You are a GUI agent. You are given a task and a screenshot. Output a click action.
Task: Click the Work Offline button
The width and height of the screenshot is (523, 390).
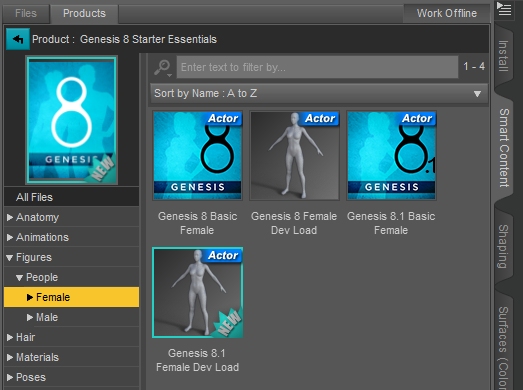click(447, 13)
